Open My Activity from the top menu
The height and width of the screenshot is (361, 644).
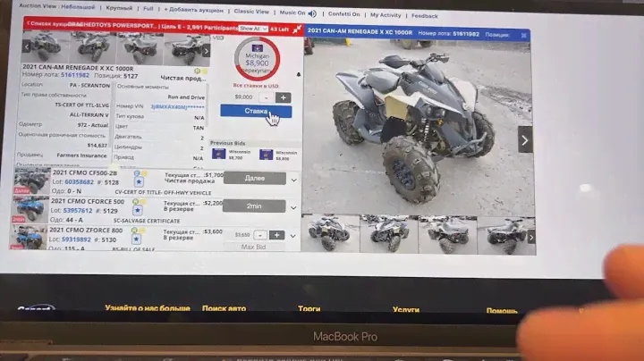pos(386,15)
